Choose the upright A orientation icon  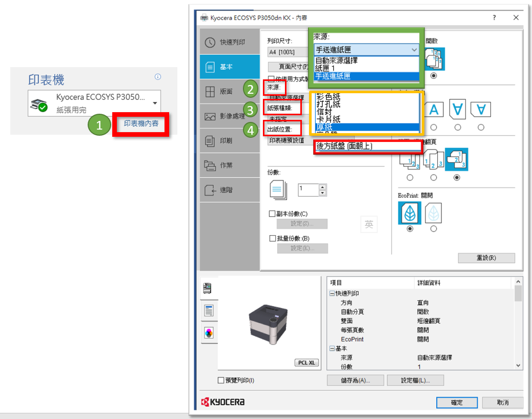[434, 110]
